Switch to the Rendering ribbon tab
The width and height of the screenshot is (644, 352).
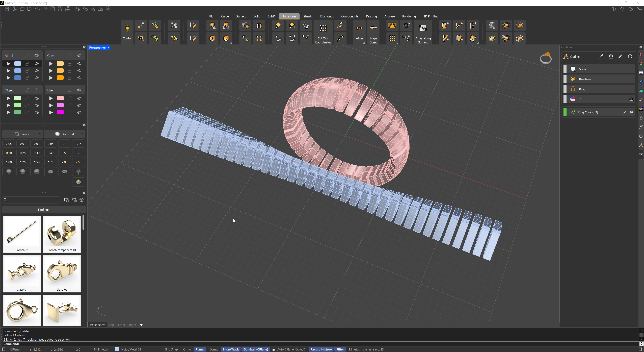pos(409,16)
